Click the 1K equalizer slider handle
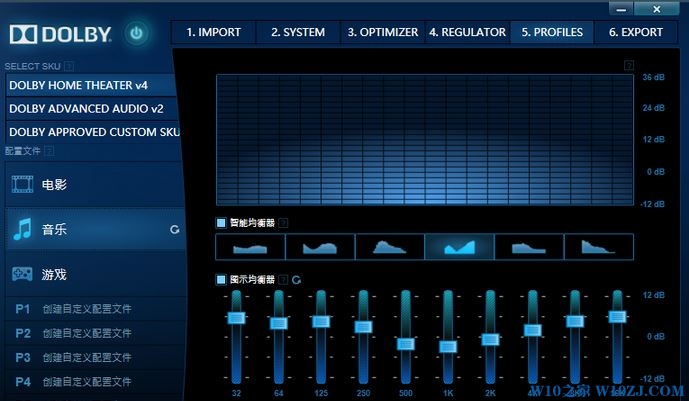The width and height of the screenshot is (689, 401). 448,346
